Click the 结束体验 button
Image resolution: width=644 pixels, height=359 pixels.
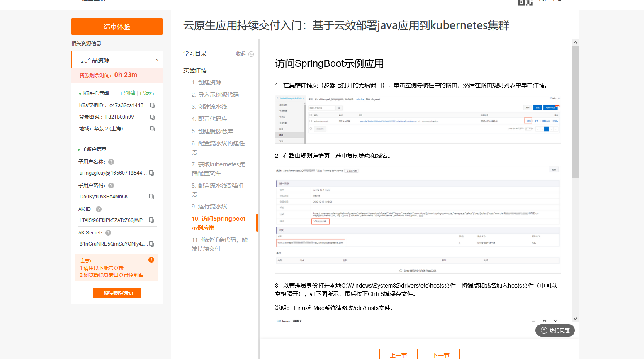[x=117, y=27]
